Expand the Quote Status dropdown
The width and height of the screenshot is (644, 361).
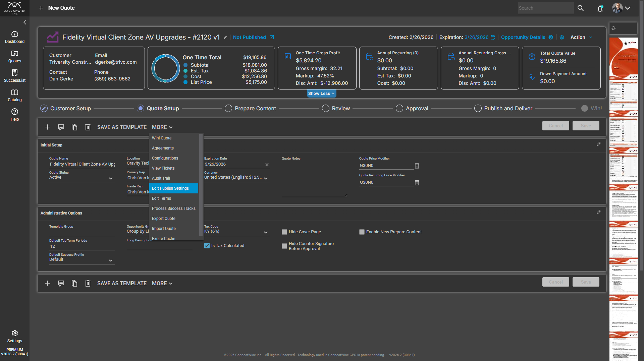point(111,178)
